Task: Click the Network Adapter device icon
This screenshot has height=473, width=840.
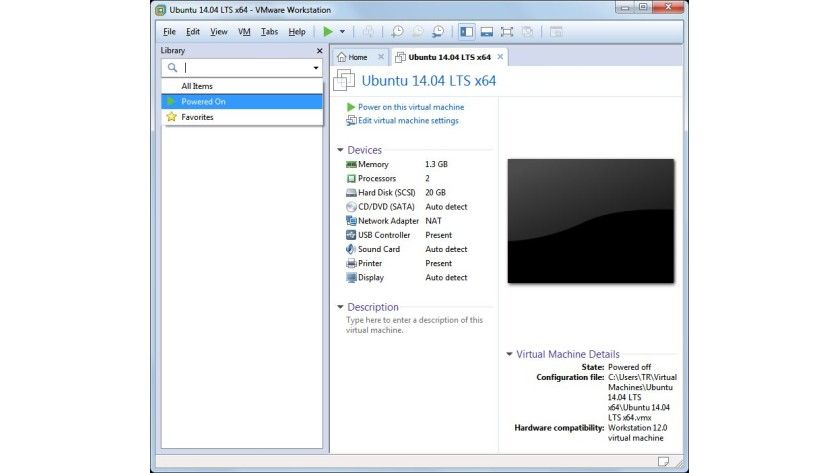Action: pos(351,221)
